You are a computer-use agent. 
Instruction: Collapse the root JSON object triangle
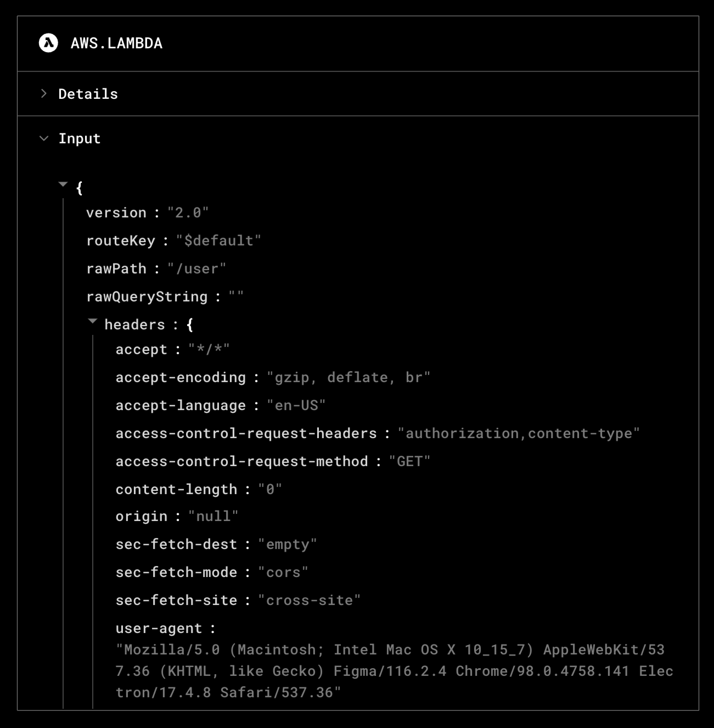pyautogui.click(x=63, y=184)
